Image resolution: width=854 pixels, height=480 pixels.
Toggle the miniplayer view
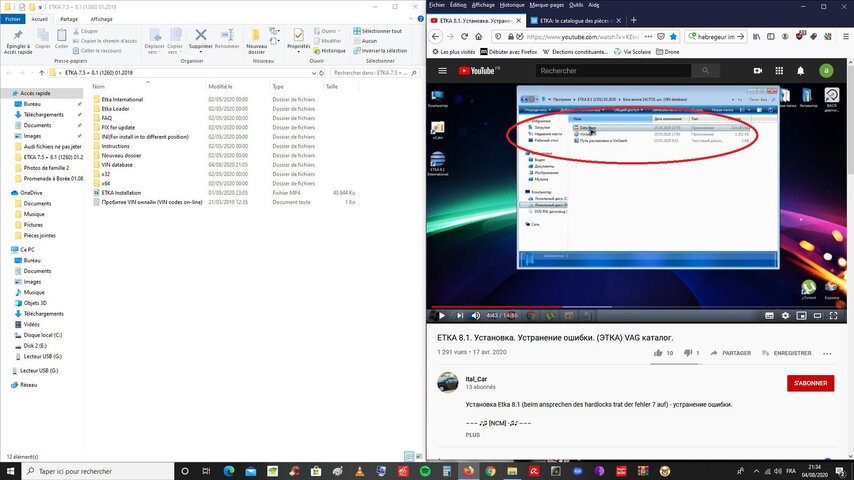coord(802,317)
